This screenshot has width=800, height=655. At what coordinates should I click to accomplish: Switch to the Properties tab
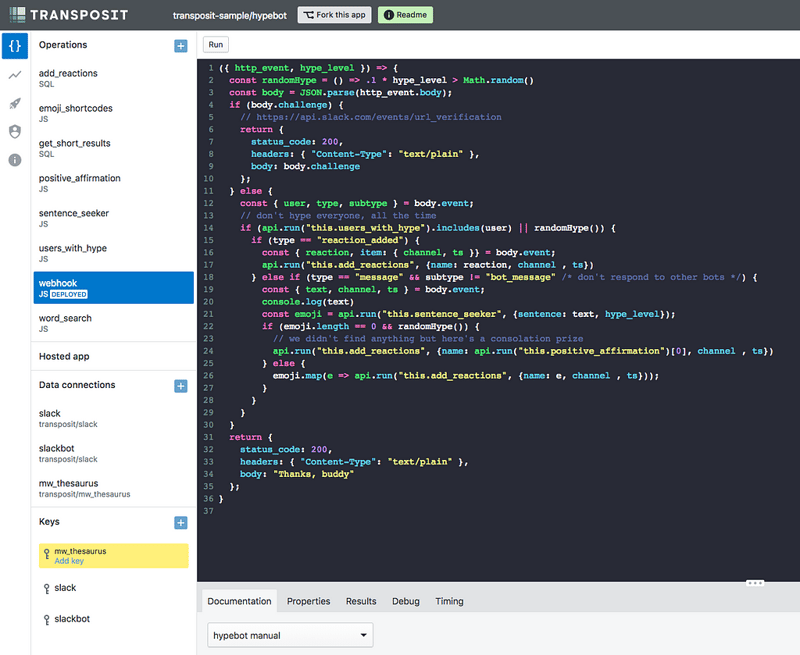pyautogui.click(x=309, y=601)
